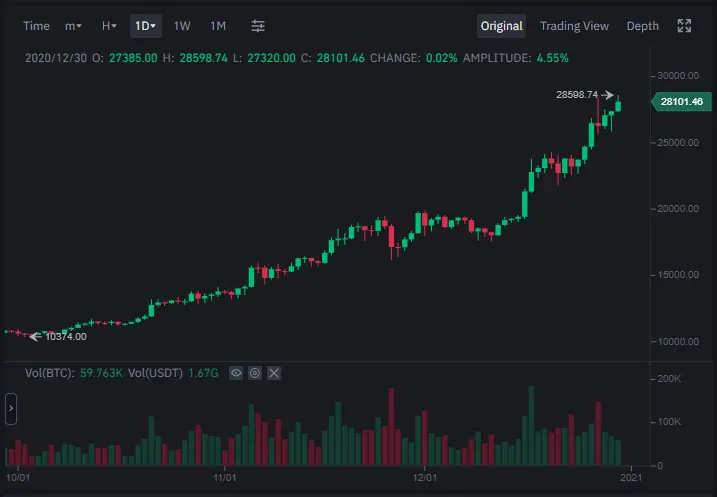Viewport: 717px width, 497px height.
Task: Remove the volume indicator
Action: 274,373
